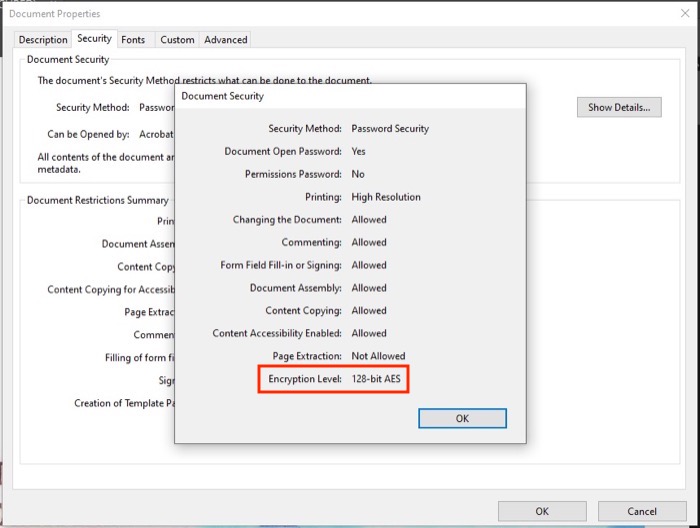Switch to the Description tab
The image size is (700, 528).
pos(43,40)
